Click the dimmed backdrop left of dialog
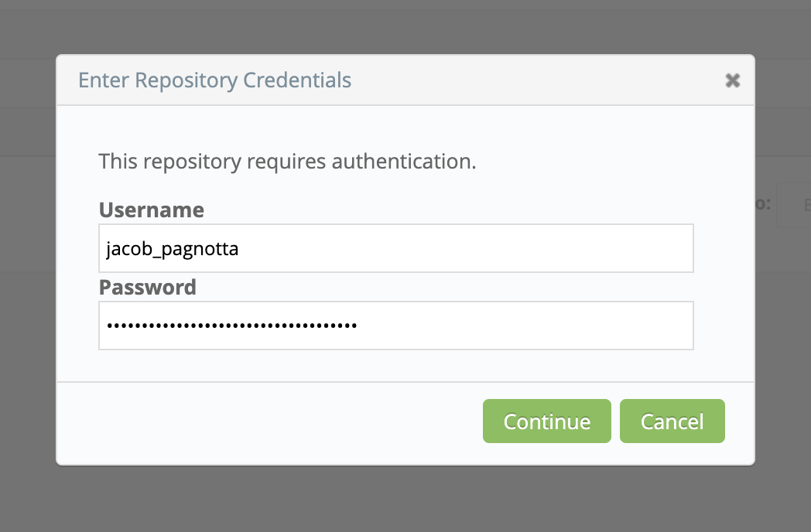 point(28,309)
